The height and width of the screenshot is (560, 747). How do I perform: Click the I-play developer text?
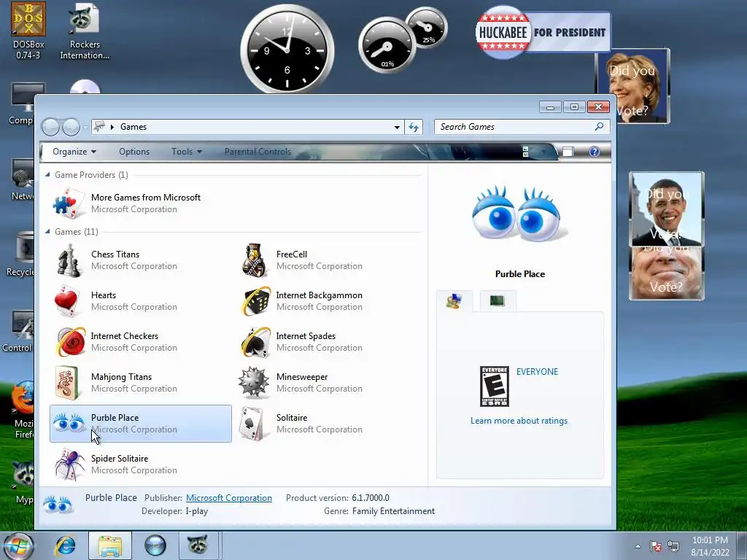(197, 511)
